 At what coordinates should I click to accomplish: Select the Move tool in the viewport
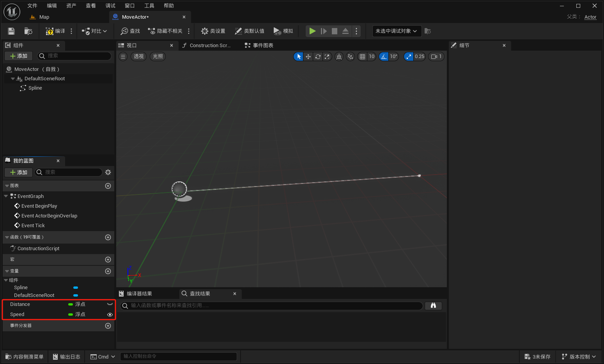[x=308, y=56]
